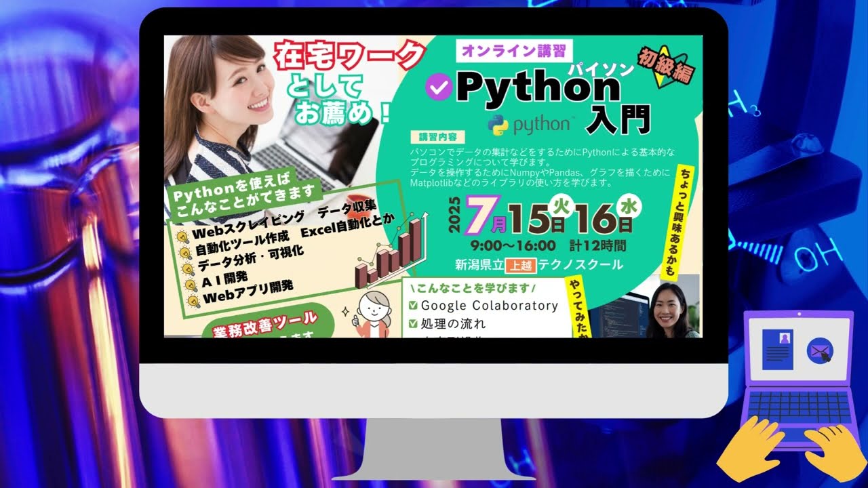Click the Python snake logo
The width and height of the screenshot is (868, 488).
pos(499,125)
